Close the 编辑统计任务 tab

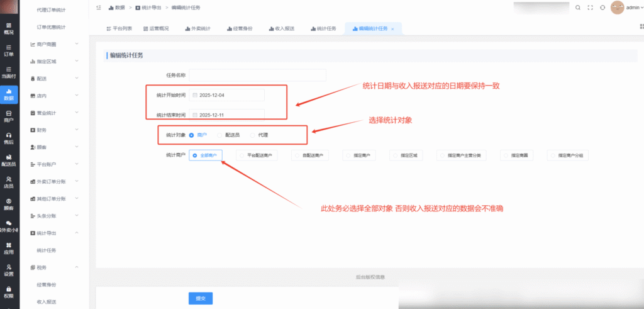click(x=392, y=29)
